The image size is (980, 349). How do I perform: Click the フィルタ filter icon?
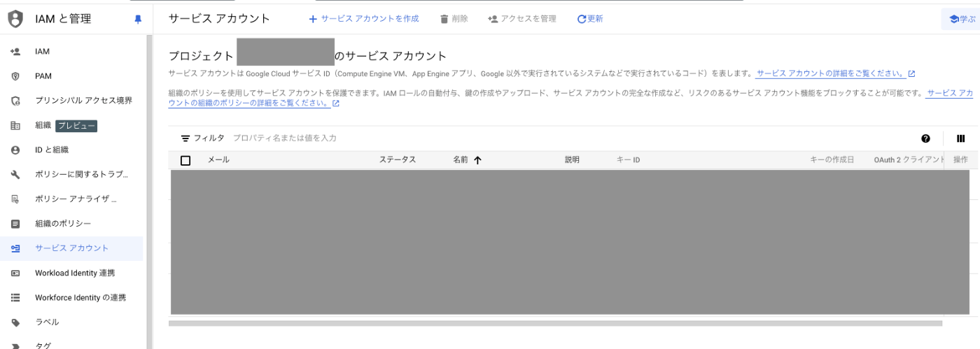185,138
